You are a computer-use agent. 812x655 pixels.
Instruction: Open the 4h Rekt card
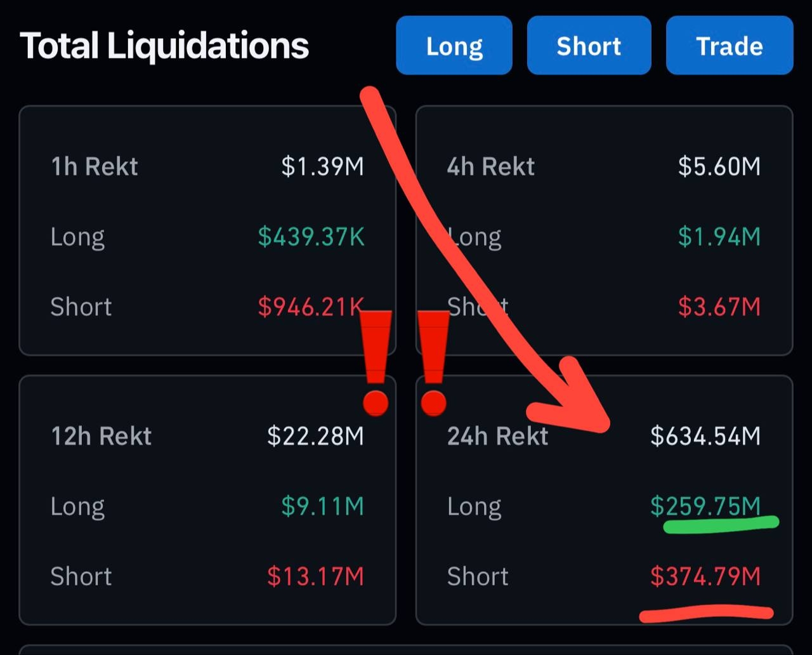point(604,230)
